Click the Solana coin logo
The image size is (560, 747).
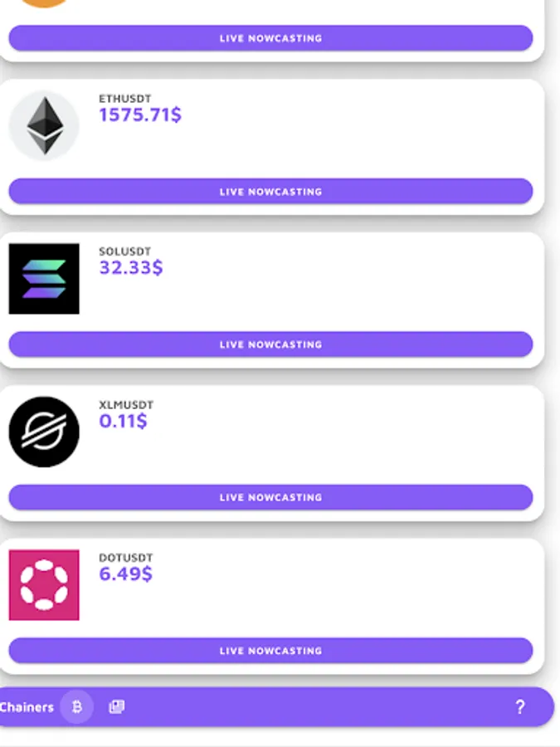(x=44, y=279)
